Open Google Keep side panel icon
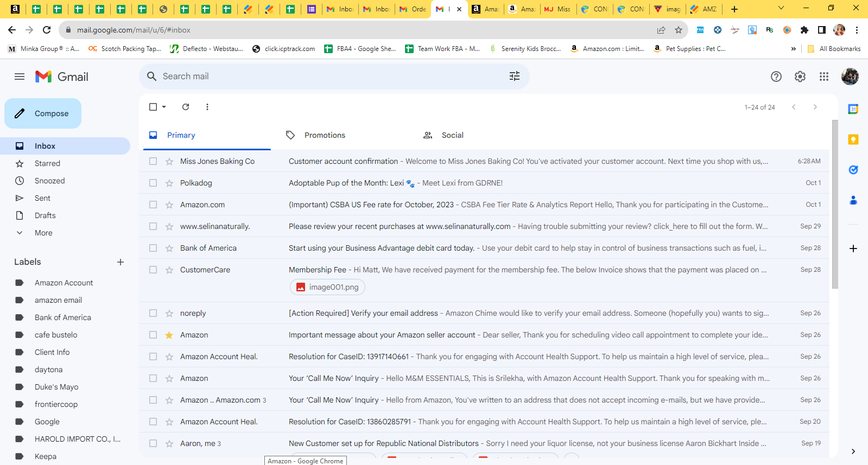Image resolution: width=868 pixels, height=465 pixels. (x=853, y=139)
